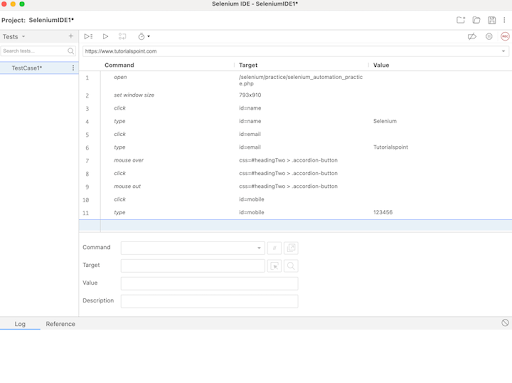Save project floppy disk icon
This screenshot has width=512, height=383.
[x=492, y=20]
